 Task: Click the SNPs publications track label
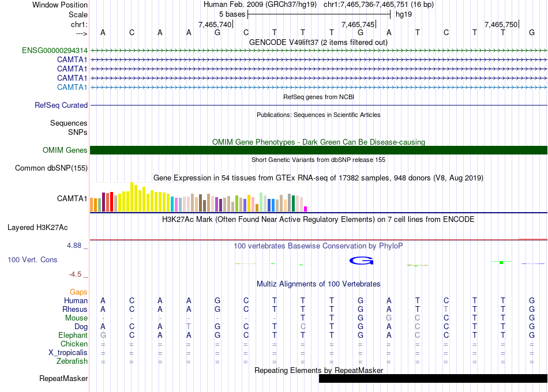tap(78, 132)
